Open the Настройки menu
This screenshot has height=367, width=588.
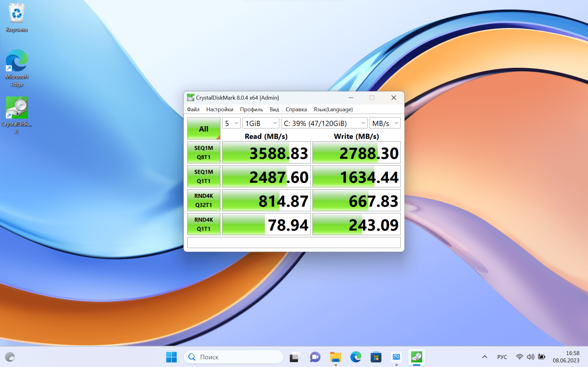[219, 109]
